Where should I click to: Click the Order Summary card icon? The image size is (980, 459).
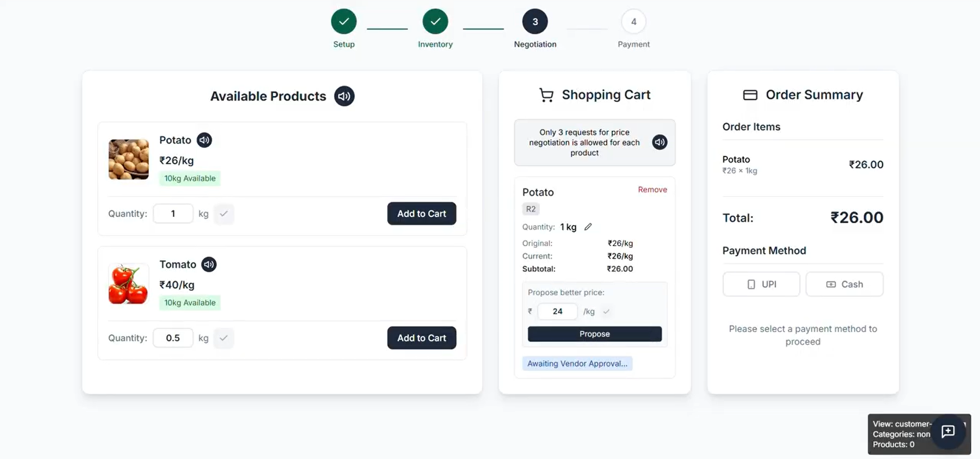tap(750, 95)
